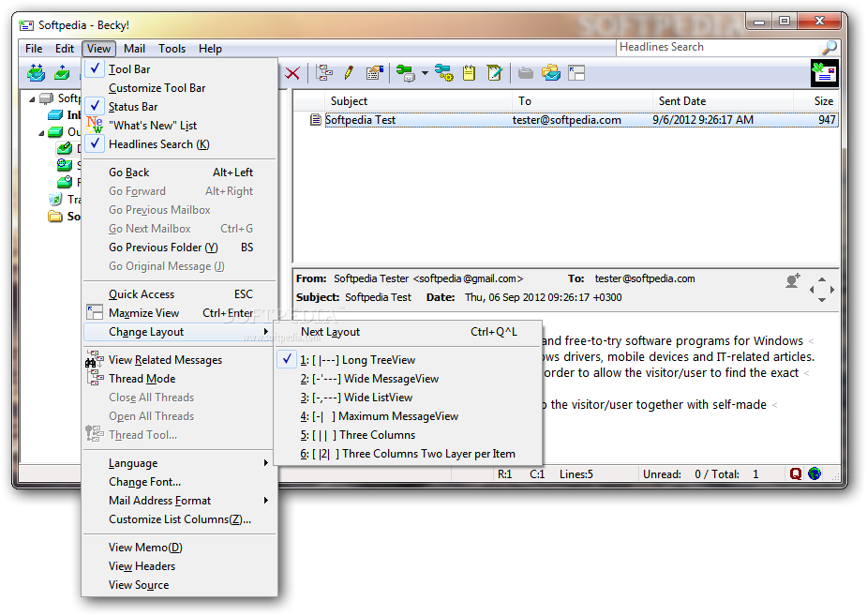Click the Draft folder icon with pencil

point(65,148)
